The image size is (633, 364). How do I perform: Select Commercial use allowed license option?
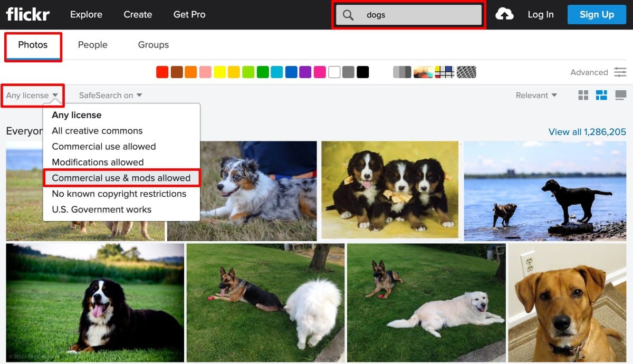pos(103,146)
